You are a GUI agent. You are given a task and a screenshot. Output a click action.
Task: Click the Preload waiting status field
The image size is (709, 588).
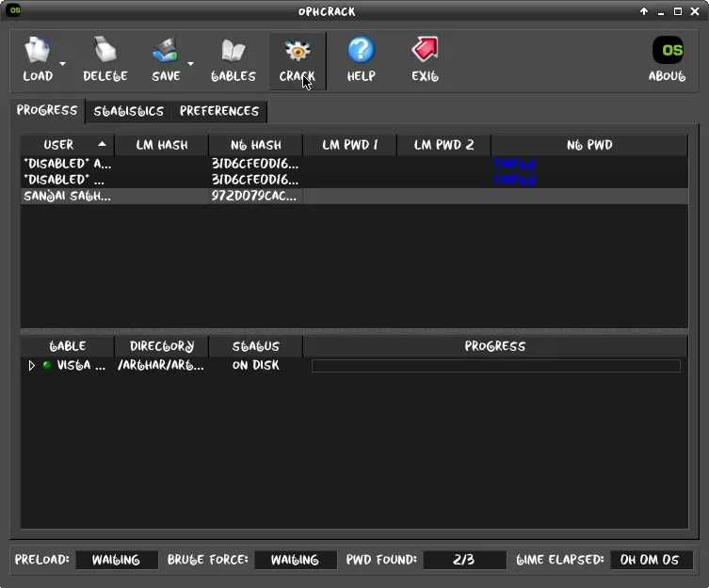pyautogui.click(x=117, y=561)
